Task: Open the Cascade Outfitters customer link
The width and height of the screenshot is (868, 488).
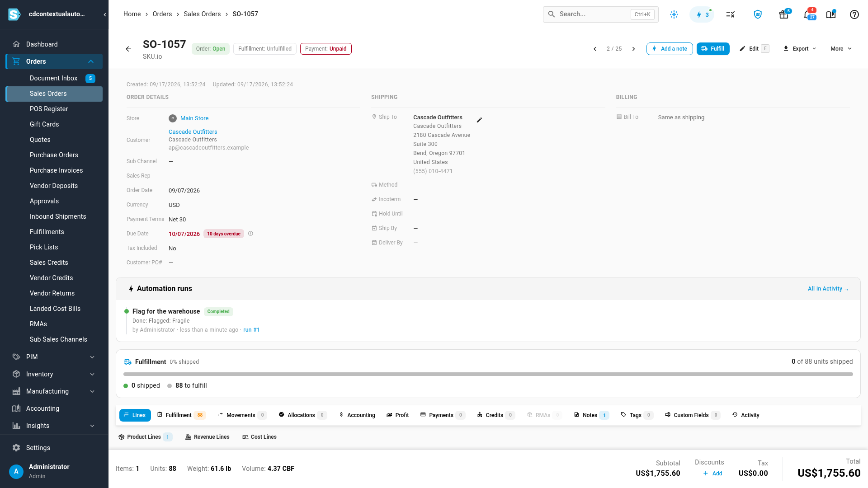Action: pyautogui.click(x=193, y=132)
